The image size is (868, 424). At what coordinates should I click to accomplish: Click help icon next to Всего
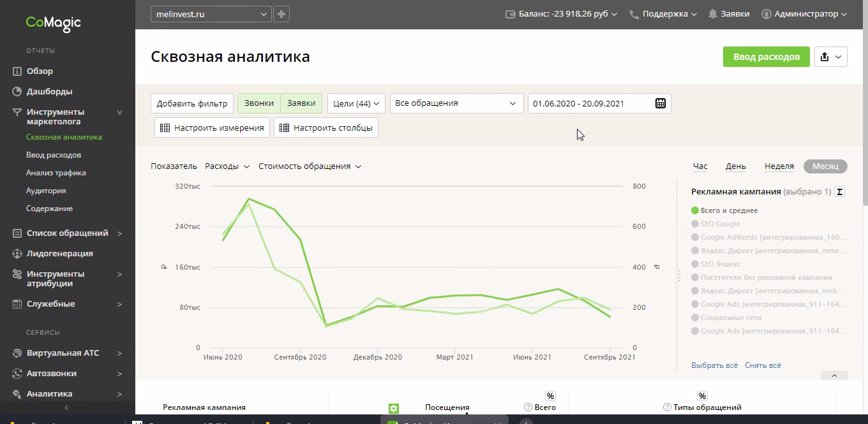pyautogui.click(x=528, y=407)
